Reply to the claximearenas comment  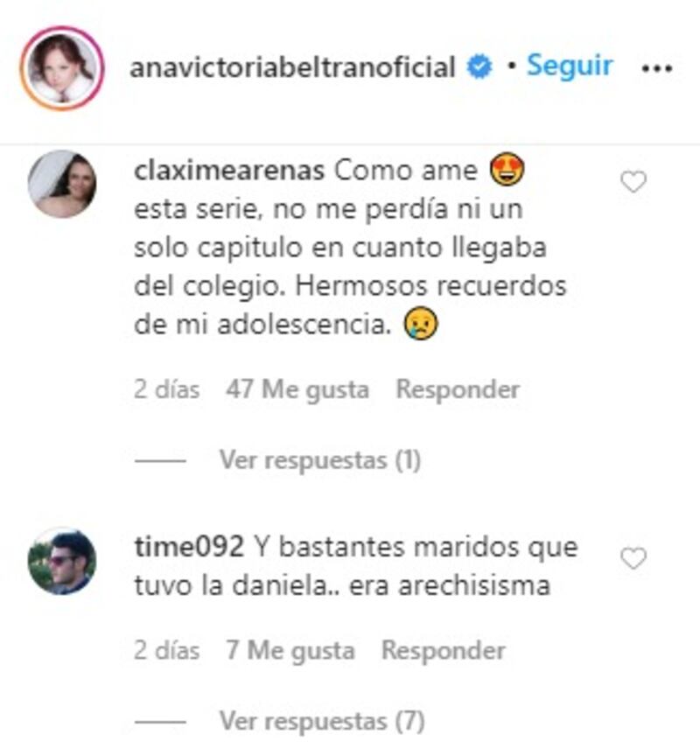pos(458,389)
